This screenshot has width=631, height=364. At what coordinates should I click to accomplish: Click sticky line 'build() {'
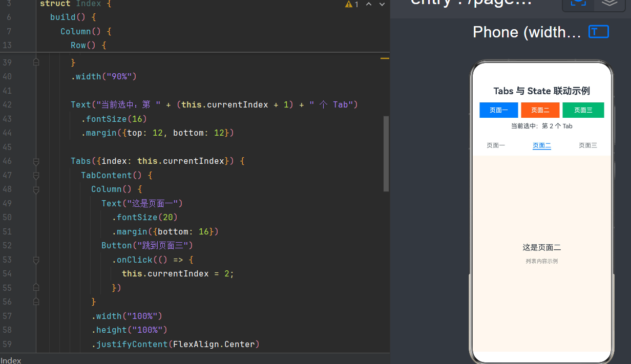click(73, 17)
